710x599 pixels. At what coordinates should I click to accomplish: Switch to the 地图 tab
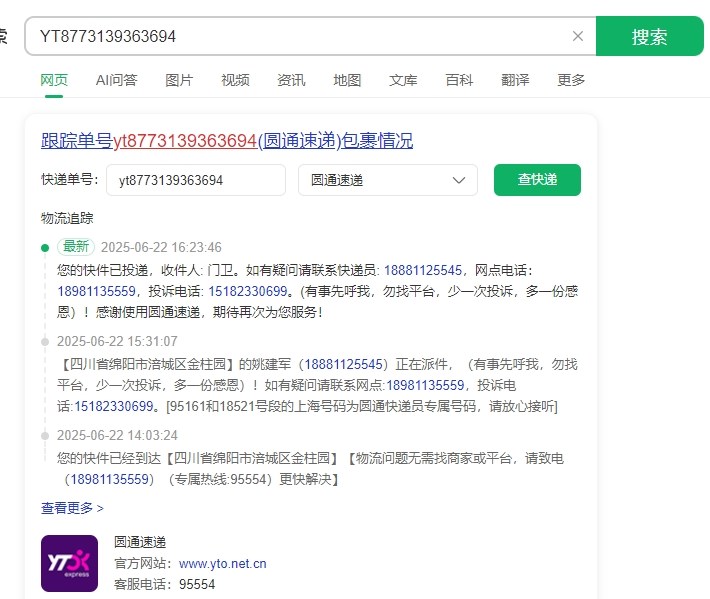[x=347, y=80]
